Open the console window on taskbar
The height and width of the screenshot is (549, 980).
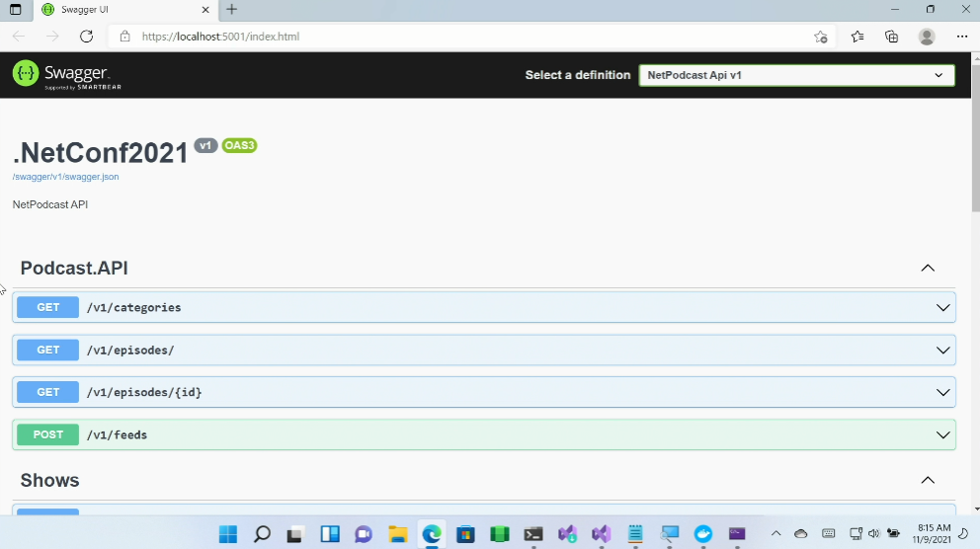point(737,534)
